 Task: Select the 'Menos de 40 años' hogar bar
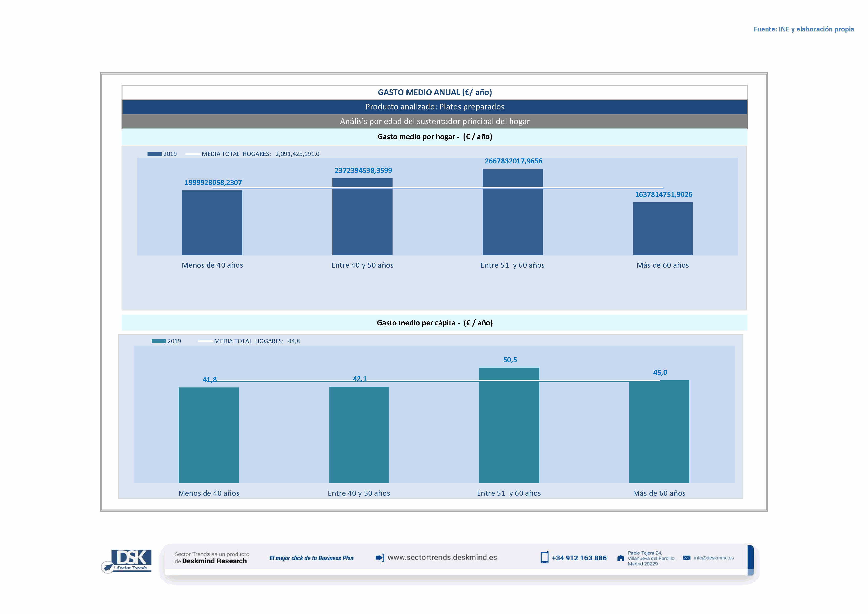pyautogui.click(x=212, y=223)
